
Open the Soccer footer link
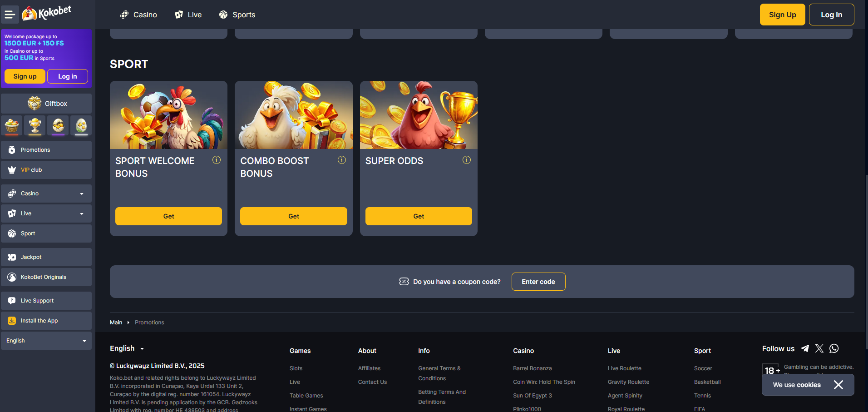tap(703, 368)
